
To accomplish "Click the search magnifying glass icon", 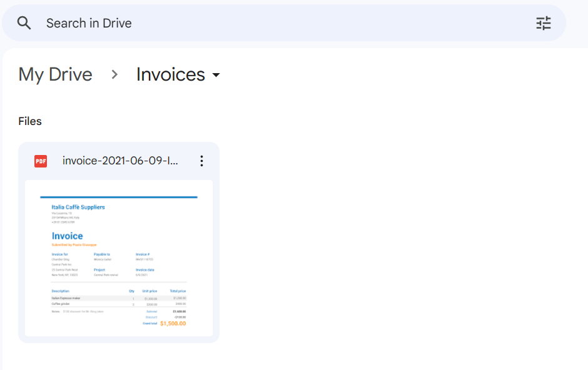I will point(24,23).
